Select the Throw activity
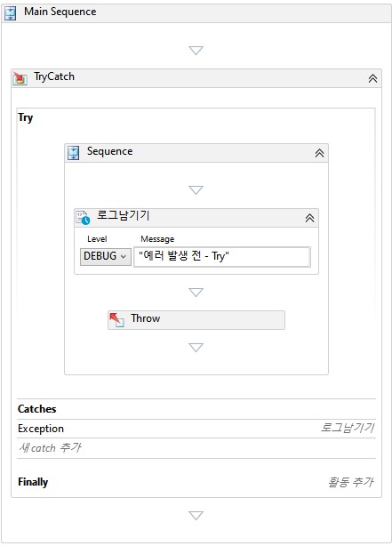The image size is (392, 546). click(196, 319)
